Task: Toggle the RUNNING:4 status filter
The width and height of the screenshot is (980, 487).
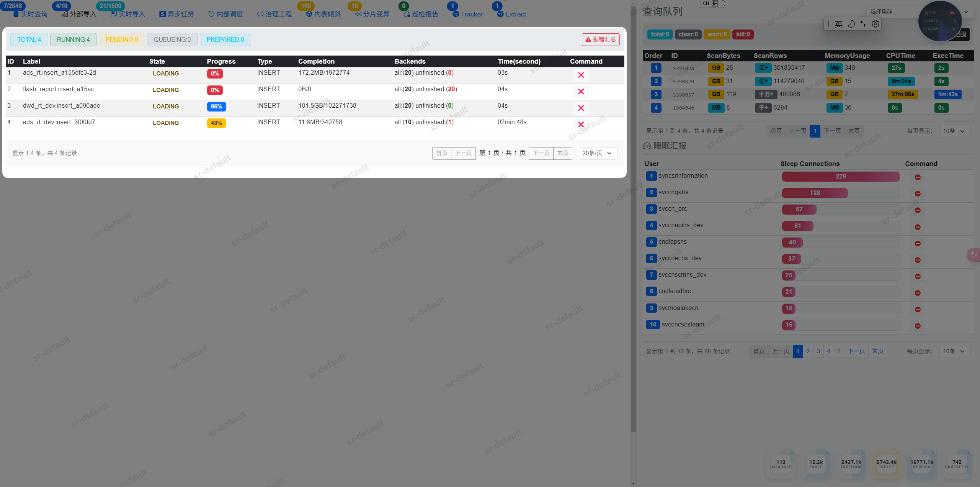Action: tap(73, 39)
